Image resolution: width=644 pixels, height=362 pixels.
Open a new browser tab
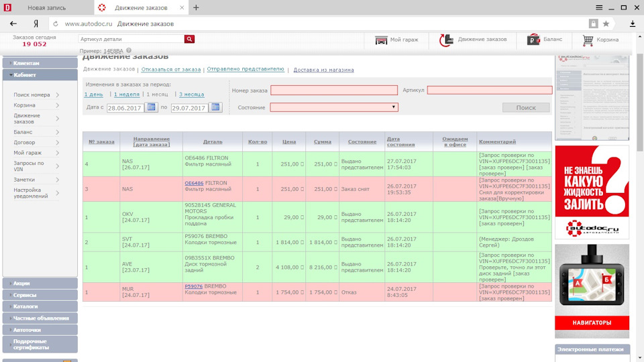pos(196,7)
